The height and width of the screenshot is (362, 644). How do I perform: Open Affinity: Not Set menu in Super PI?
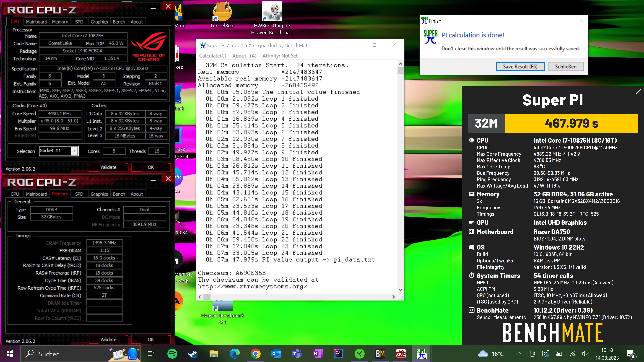pos(280,56)
